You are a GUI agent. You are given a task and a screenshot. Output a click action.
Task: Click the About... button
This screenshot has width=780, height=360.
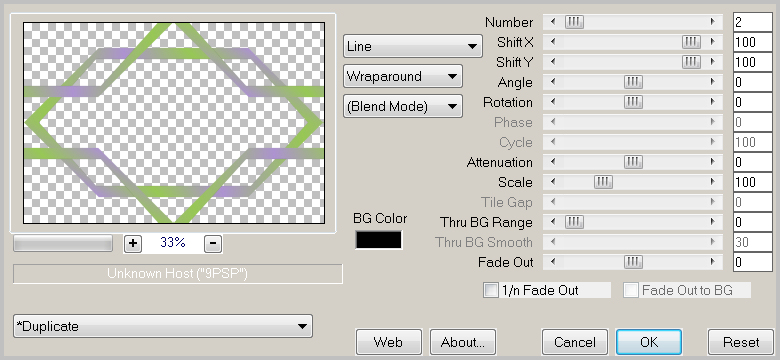pos(463,342)
